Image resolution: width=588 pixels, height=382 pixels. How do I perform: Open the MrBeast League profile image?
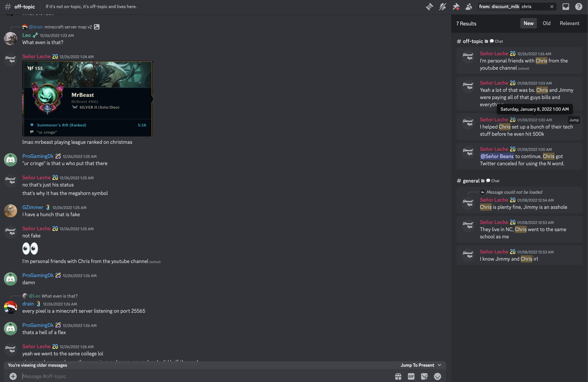pos(88,99)
